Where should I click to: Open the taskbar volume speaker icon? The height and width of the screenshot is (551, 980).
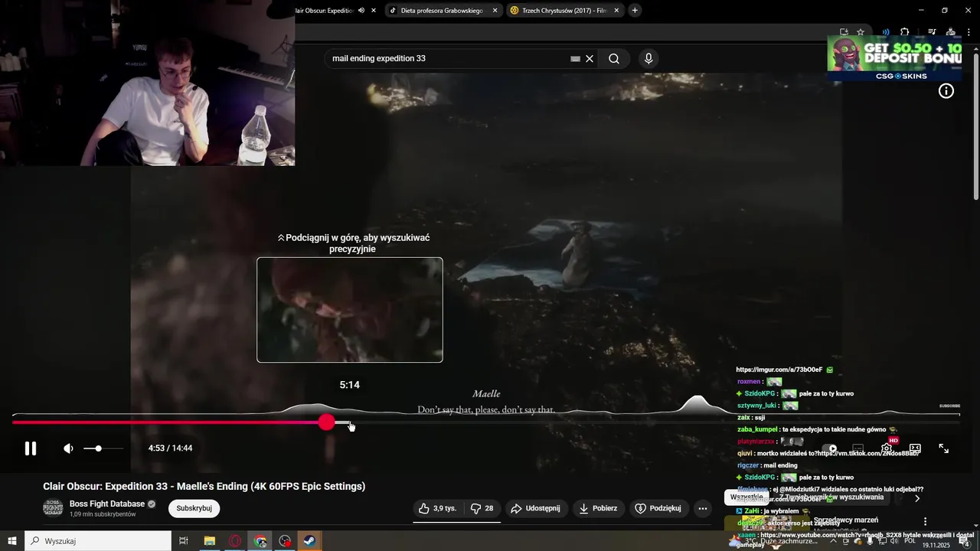point(893,541)
